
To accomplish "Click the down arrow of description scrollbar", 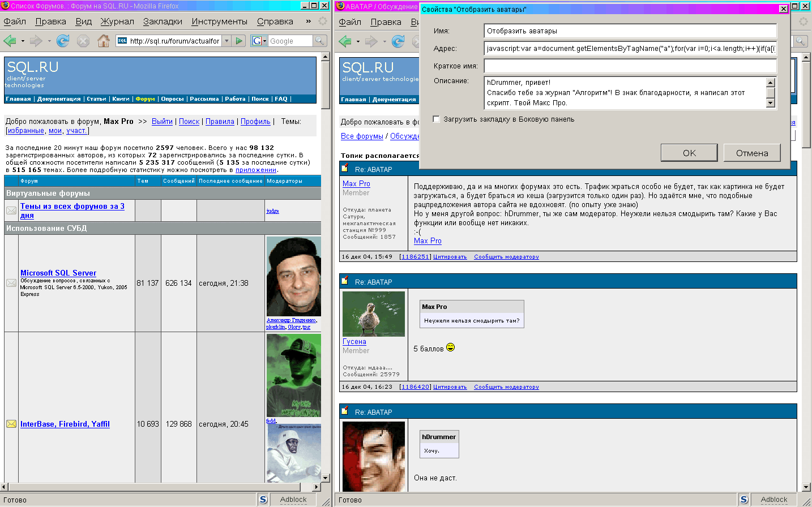I will pos(770,103).
